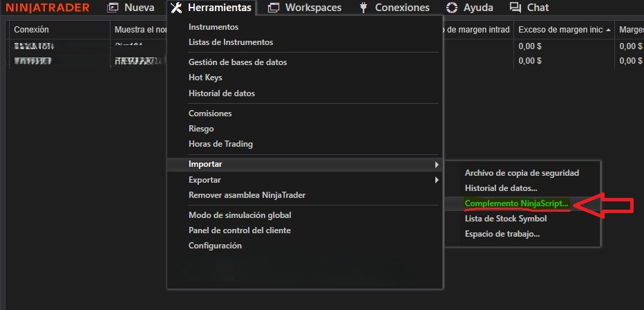Image resolution: width=644 pixels, height=310 pixels.
Task: Select Historial de datos... in Importar submenu
Action: pyautogui.click(x=501, y=188)
